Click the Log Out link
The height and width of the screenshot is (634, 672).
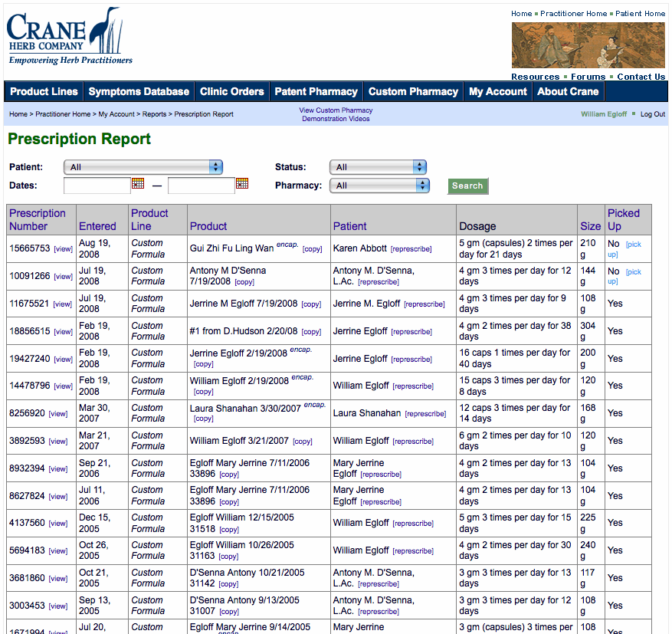[x=653, y=114]
